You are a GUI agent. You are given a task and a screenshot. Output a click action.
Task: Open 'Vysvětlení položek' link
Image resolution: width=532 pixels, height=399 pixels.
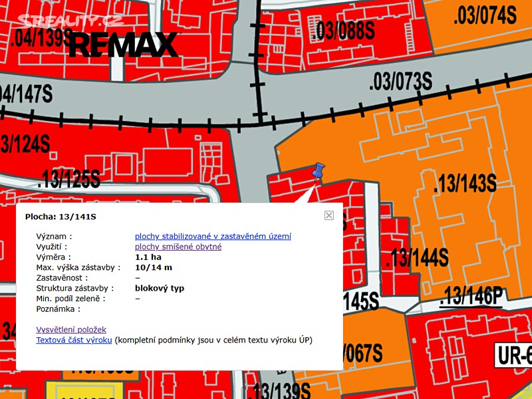(71, 329)
